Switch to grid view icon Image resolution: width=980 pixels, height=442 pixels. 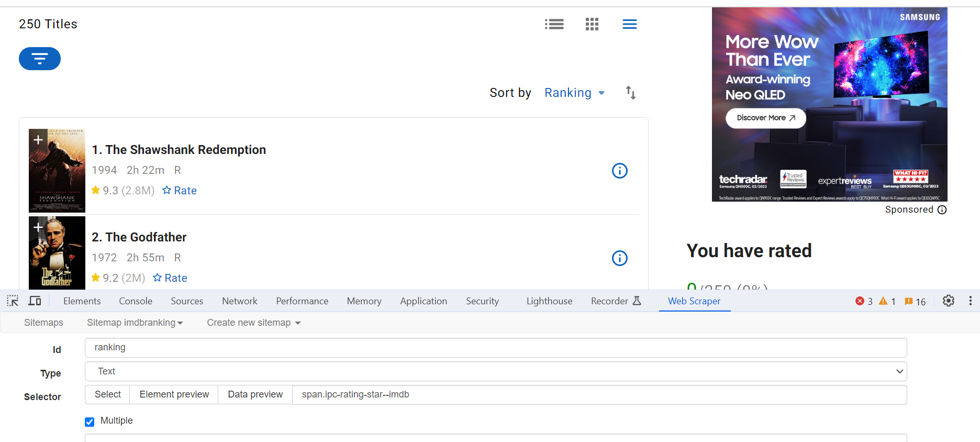tap(592, 24)
